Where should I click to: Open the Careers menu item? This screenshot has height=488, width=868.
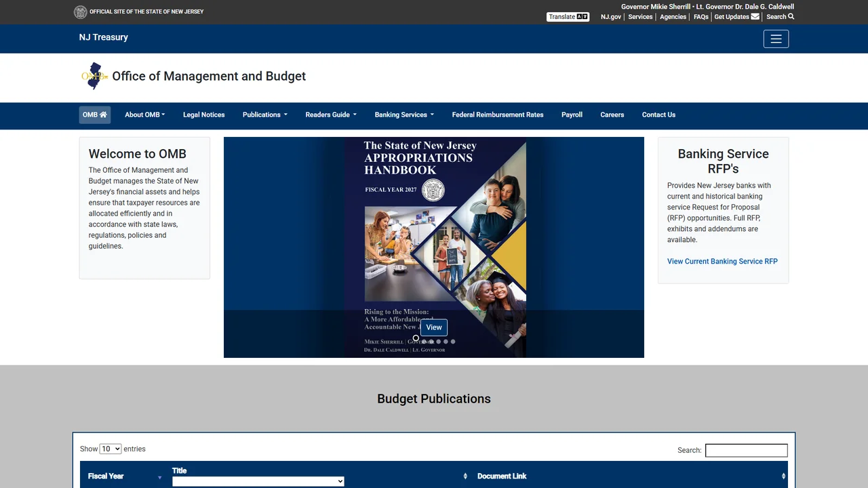[612, 115]
